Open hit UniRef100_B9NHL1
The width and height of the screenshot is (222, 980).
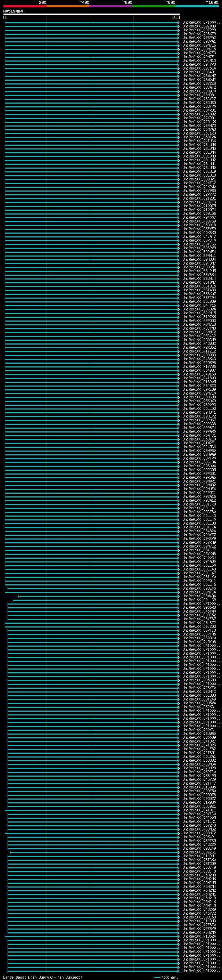point(199,256)
